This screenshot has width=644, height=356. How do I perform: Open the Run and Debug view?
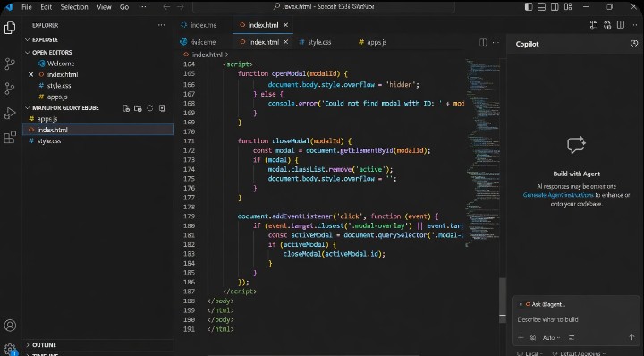click(10, 113)
